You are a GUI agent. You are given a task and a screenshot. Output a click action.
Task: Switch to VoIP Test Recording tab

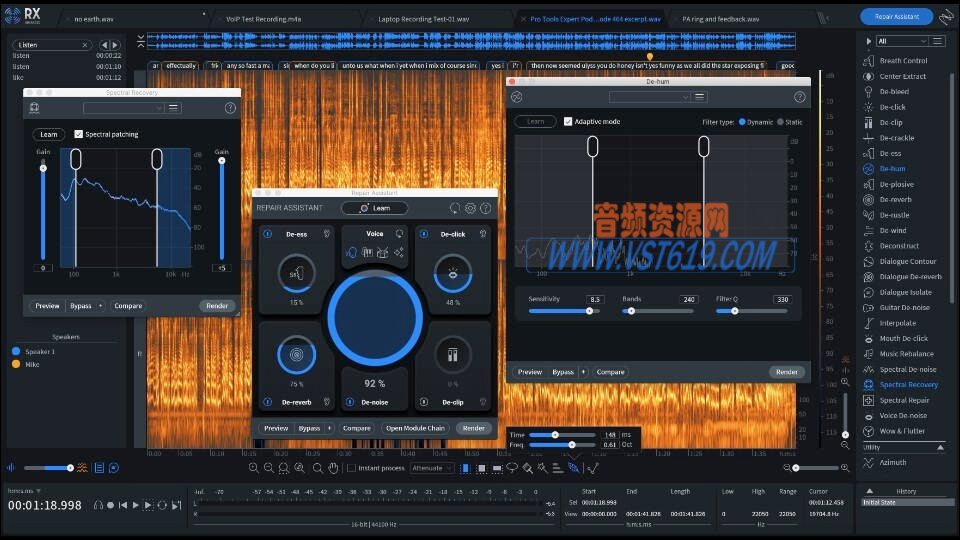263,19
